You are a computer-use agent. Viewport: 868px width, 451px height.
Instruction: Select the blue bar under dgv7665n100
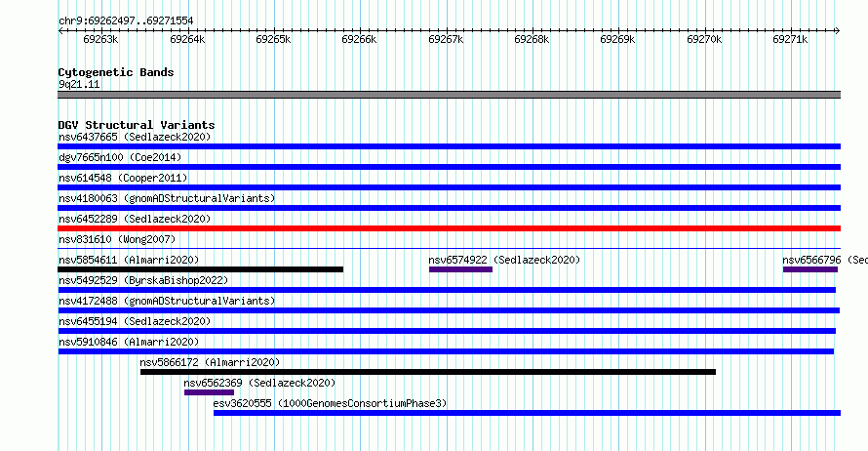449,167
